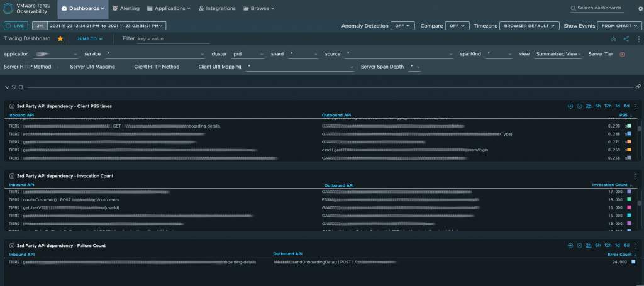This screenshot has width=644, height=286.
Task: Open the Integrations menu item
Action: 216,8
